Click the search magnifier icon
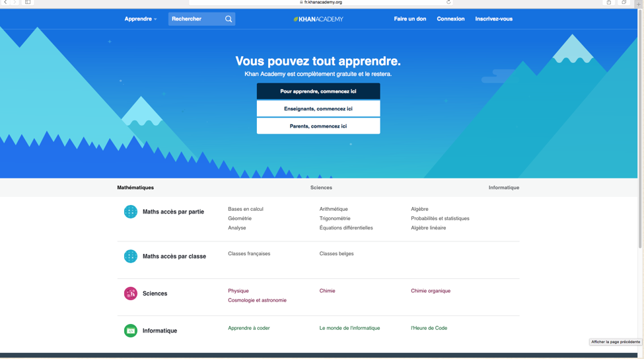The image size is (644, 359). (229, 19)
